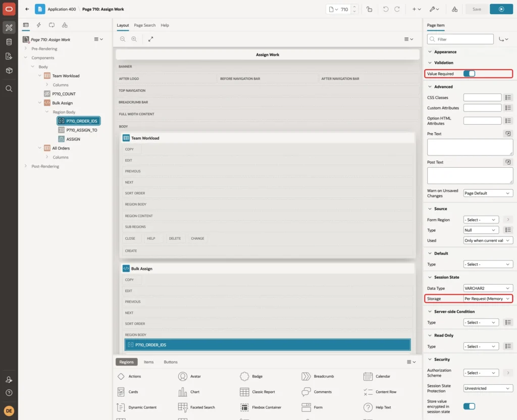This screenshot has height=420, width=517.
Task: Open SQL Workshop database icon
Action: [x=9, y=42]
